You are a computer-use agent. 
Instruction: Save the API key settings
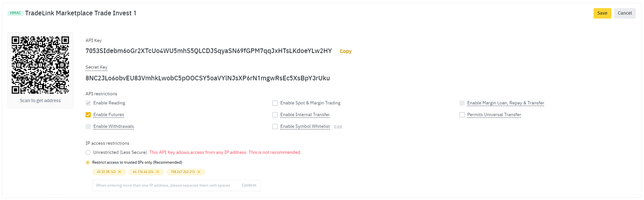click(x=602, y=13)
